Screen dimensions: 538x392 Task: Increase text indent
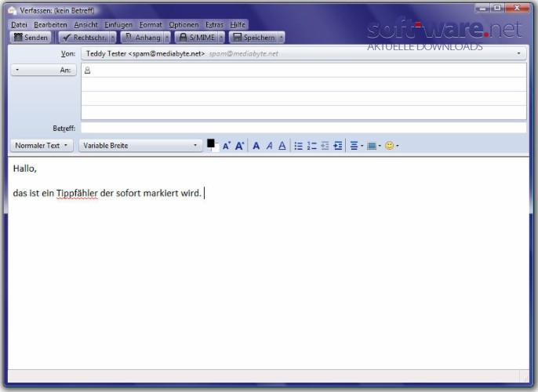point(337,146)
